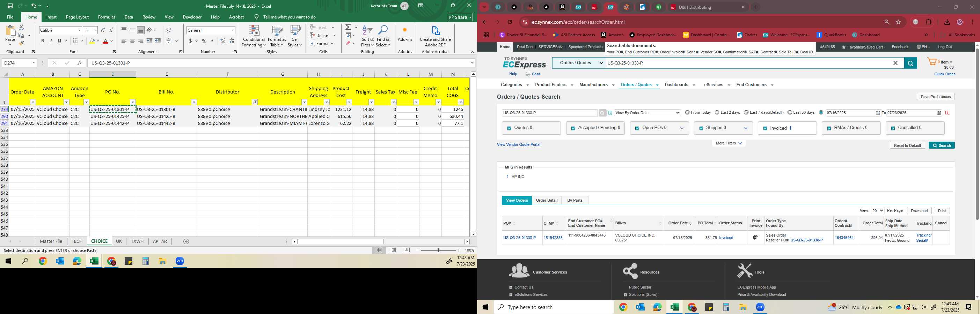Viewport: 980px width, 314px height.
Task: Open the Calibri font name dropdown
Action: pyautogui.click(x=79, y=30)
